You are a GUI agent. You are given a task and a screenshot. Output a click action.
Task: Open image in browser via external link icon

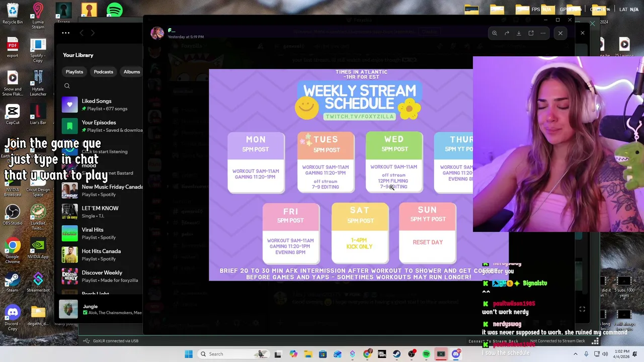531,33
